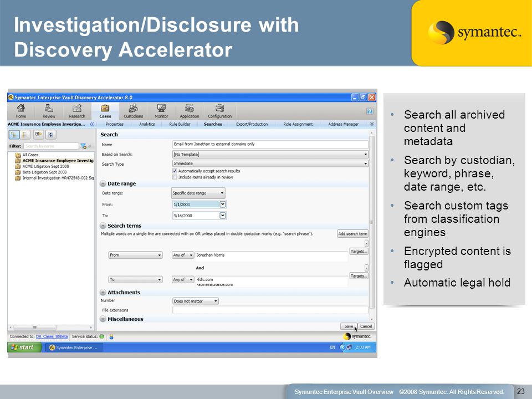Click the Windows start button
The image size is (532, 399).
24,347
